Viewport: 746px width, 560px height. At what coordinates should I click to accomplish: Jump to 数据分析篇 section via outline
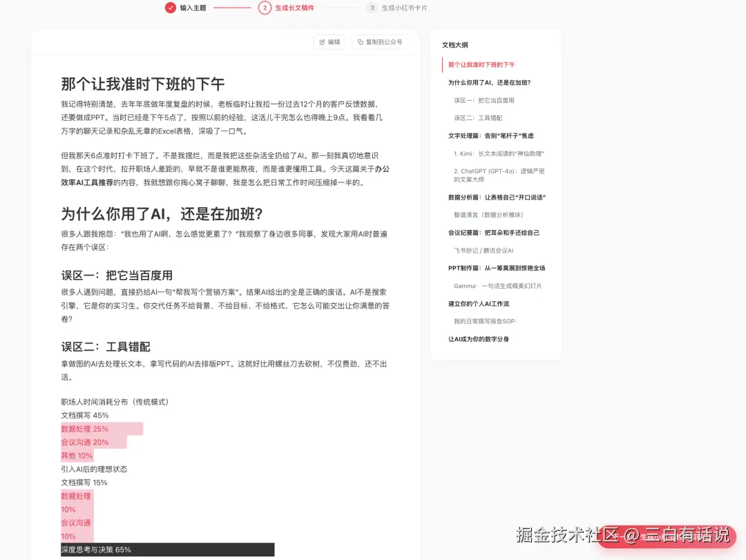[x=497, y=197]
